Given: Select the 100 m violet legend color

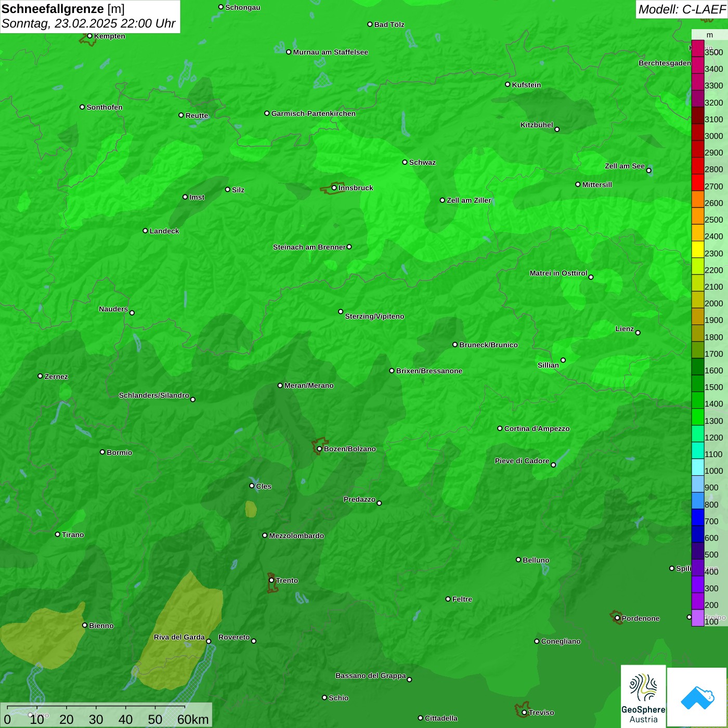Looking at the screenshot, I should click(697, 618).
